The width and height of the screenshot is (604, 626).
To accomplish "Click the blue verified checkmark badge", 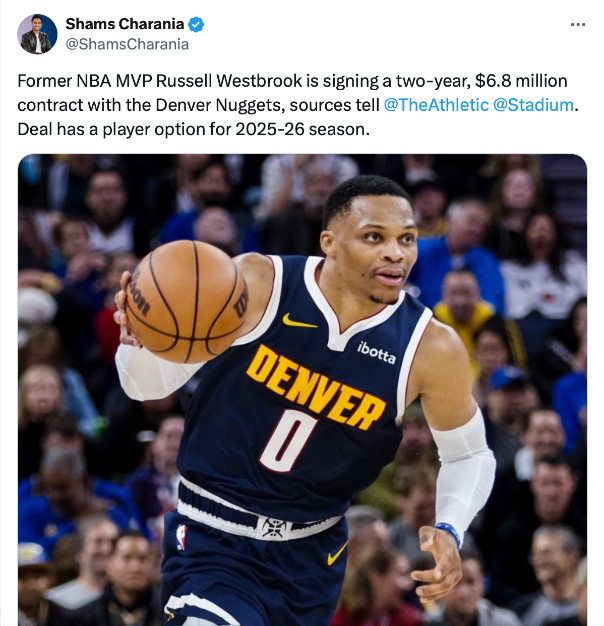I will point(196,24).
